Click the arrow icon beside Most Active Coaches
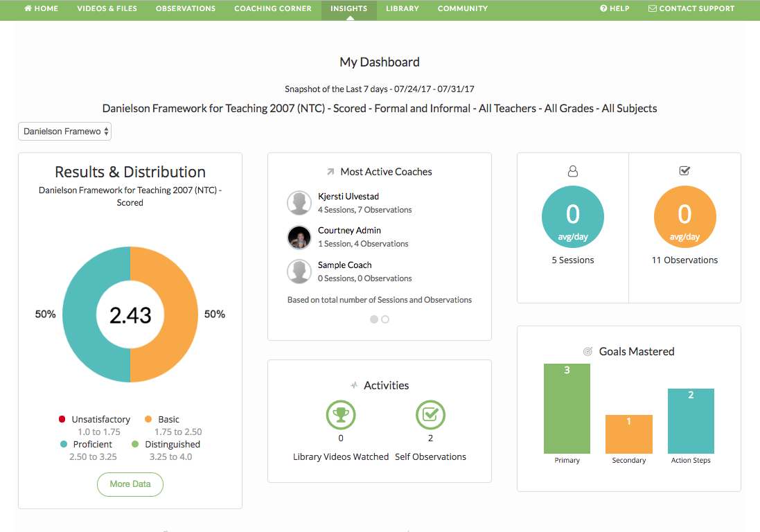 click(330, 172)
